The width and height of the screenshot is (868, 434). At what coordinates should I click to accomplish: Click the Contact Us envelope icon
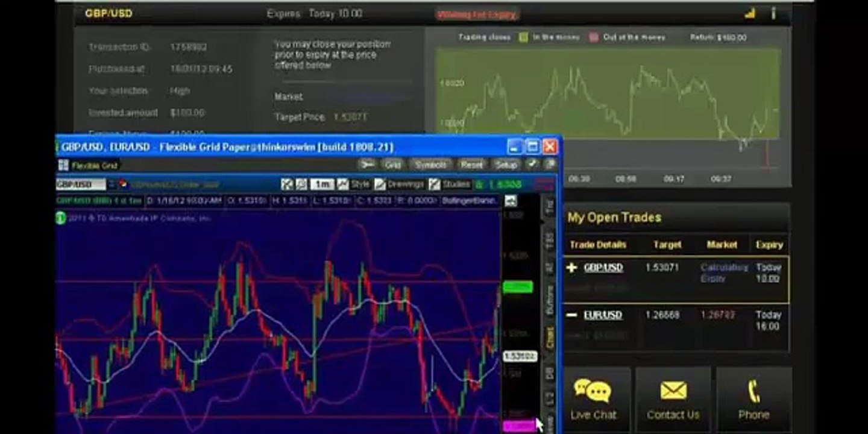673,391
